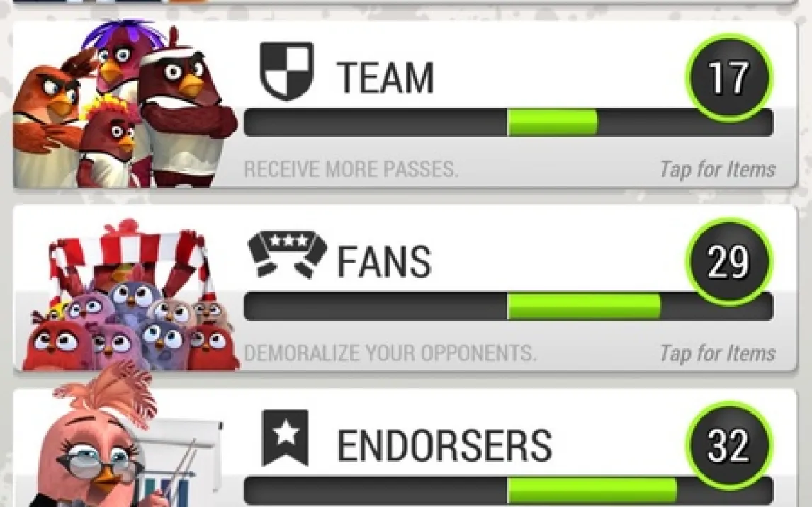The width and height of the screenshot is (812, 507).
Task: Open Team items via Tap for Items
Action: tap(718, 169)
